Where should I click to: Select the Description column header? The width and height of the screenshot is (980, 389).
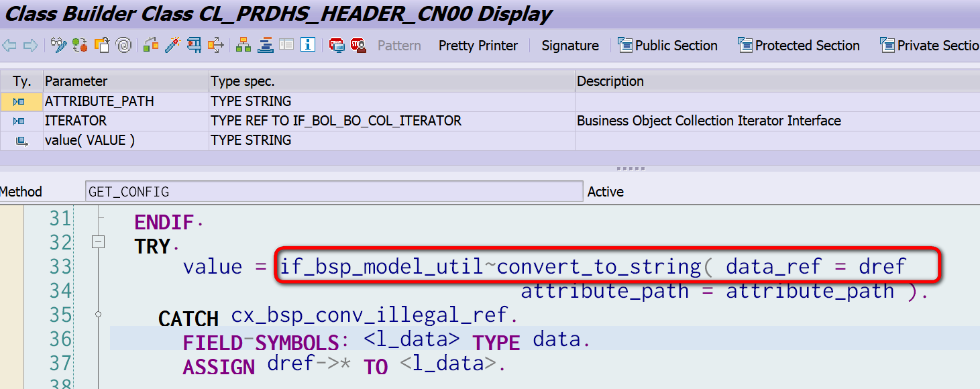[x=777, y=82]
